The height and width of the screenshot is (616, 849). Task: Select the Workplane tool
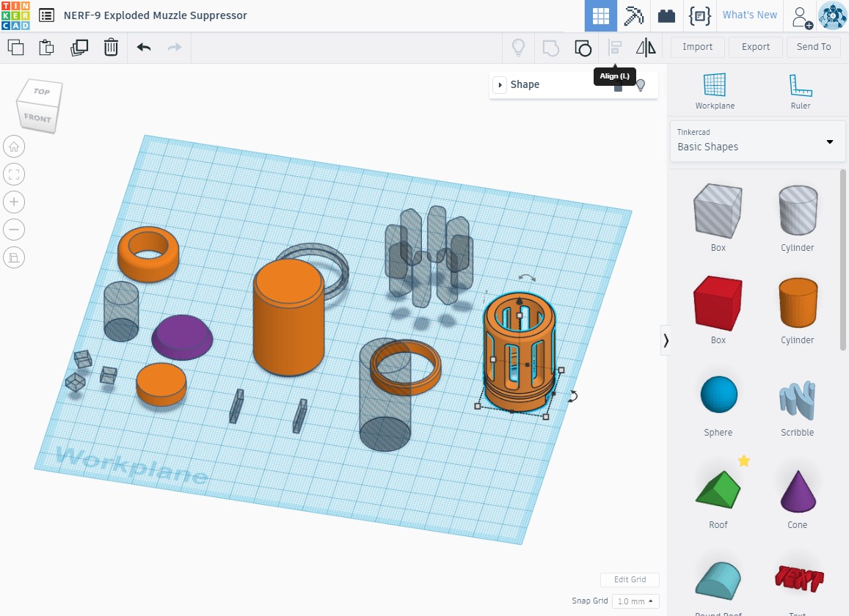tap(715, 91)
